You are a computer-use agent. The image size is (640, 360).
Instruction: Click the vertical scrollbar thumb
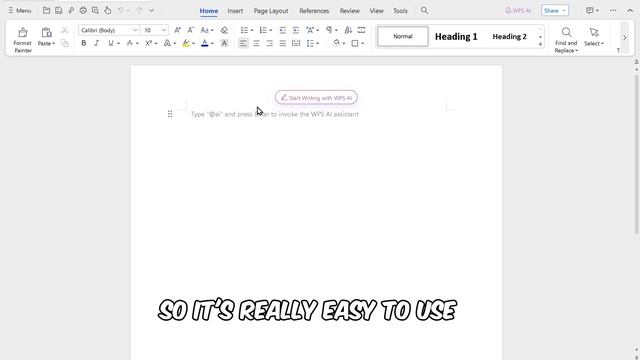click(x=637, y=153)
